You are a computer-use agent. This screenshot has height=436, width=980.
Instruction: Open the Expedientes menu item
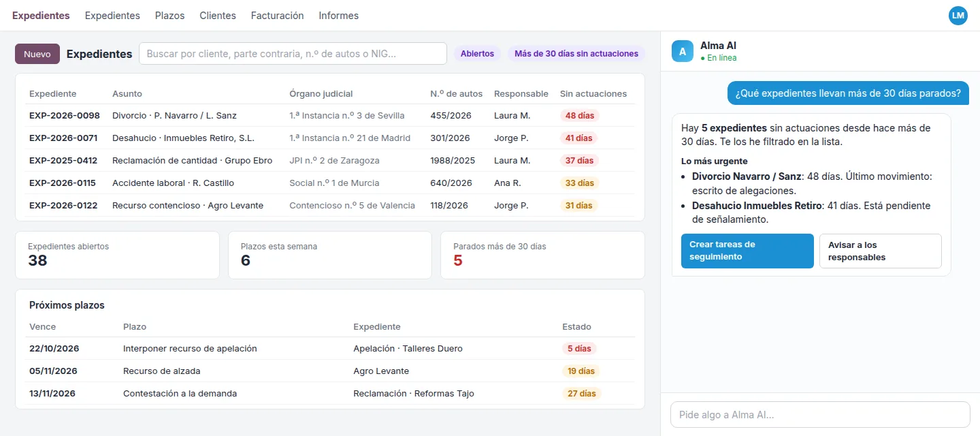coord(112,16)
